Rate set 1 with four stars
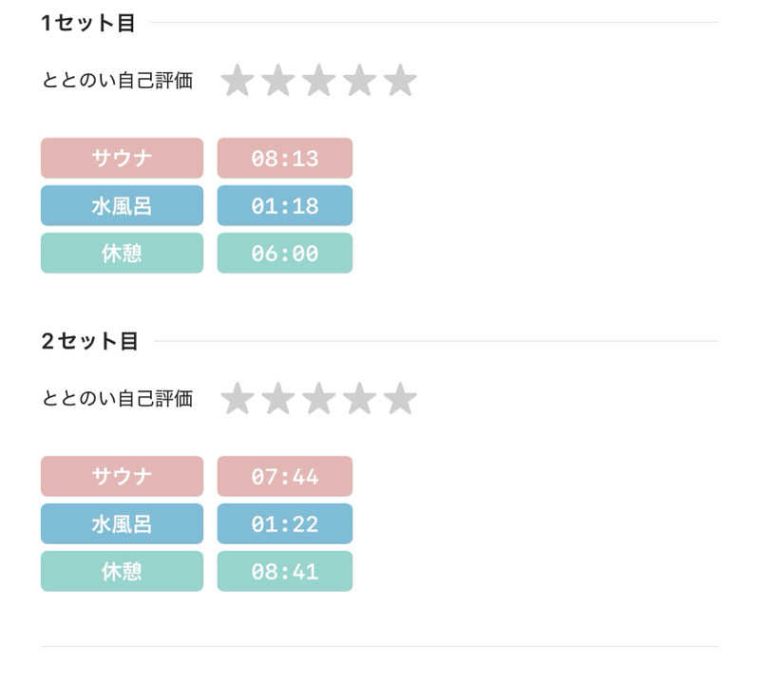The width and height of the screenshot is (760, 700). click(x=360, y=81)
